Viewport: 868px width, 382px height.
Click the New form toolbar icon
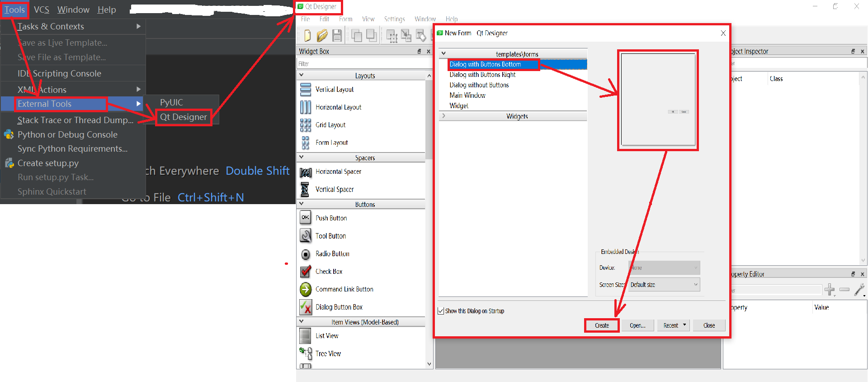click(x=307, y=35)
